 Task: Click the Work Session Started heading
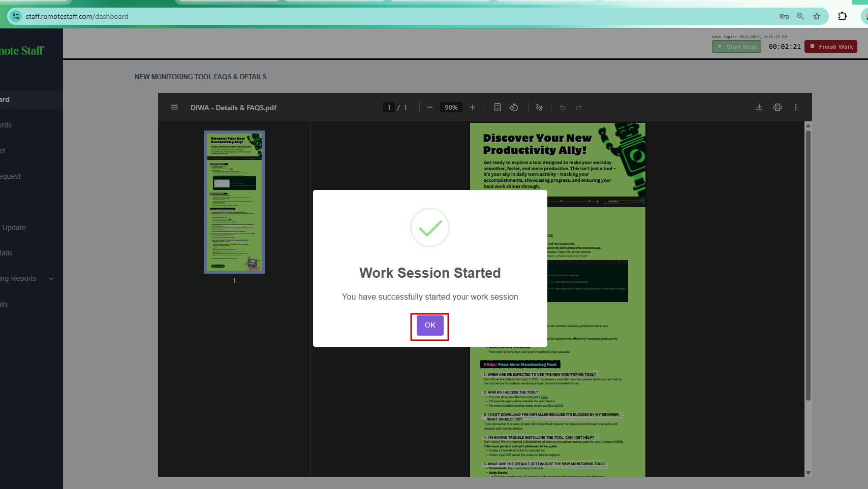[430, 273]
